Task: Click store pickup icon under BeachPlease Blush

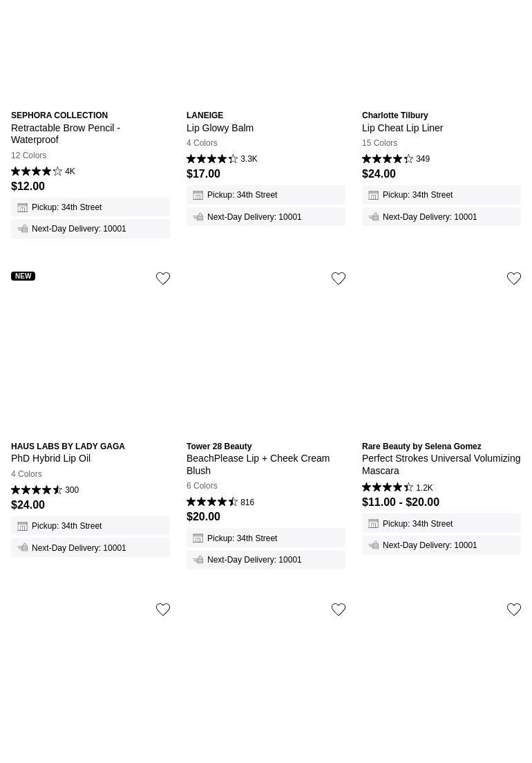Action: 198,538
